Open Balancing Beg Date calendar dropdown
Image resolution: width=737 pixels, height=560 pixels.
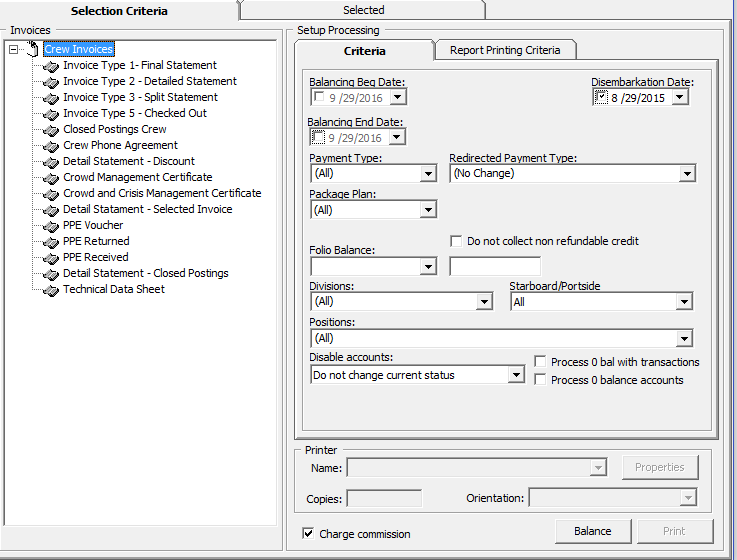tap(398, 97)
